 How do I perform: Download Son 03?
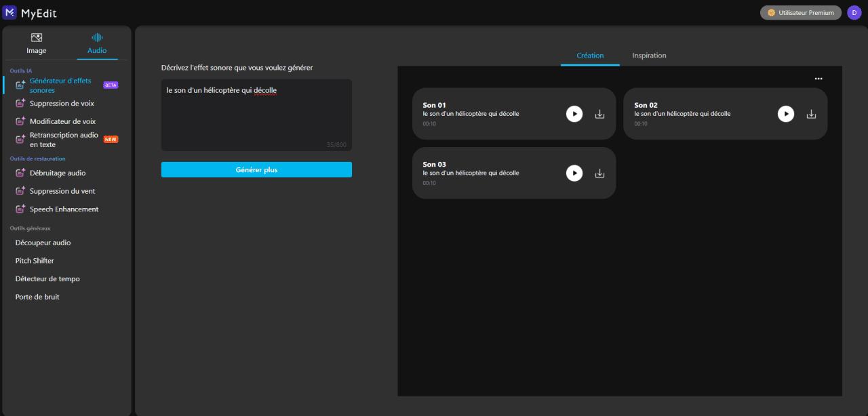pos(599,173)
